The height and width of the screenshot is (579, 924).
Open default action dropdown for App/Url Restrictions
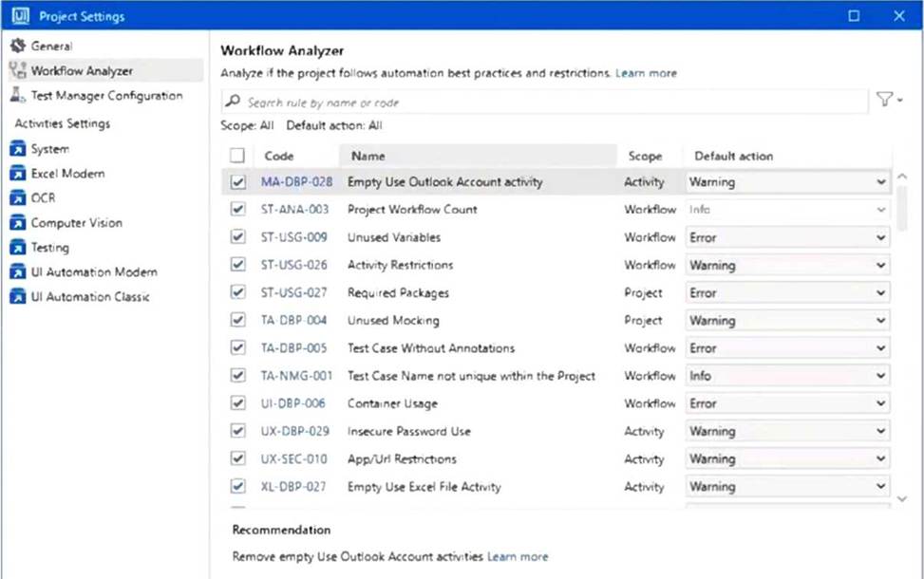[x=787, y=458]
